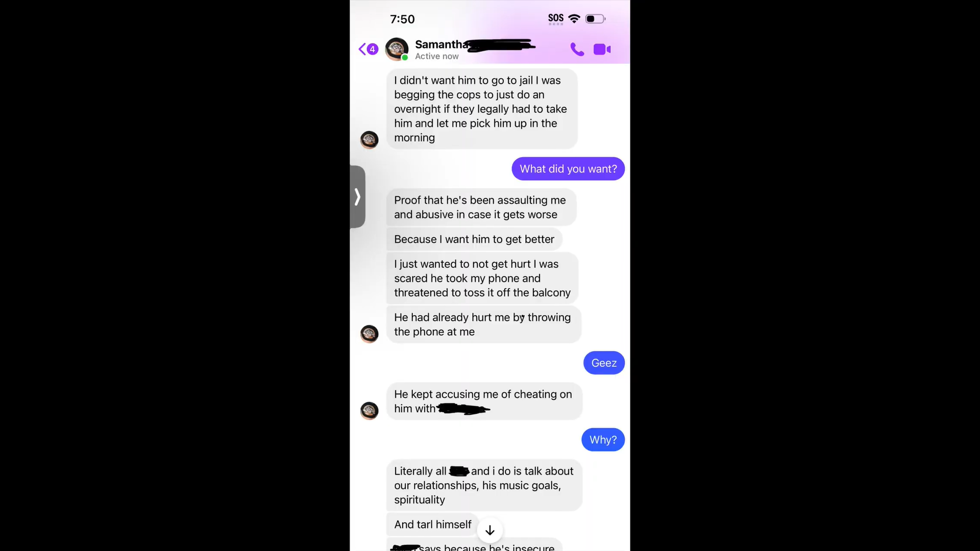Open Samantha's profile picture in header
Viewport: 980px width, 551px height.
click(x=397, y=49)
